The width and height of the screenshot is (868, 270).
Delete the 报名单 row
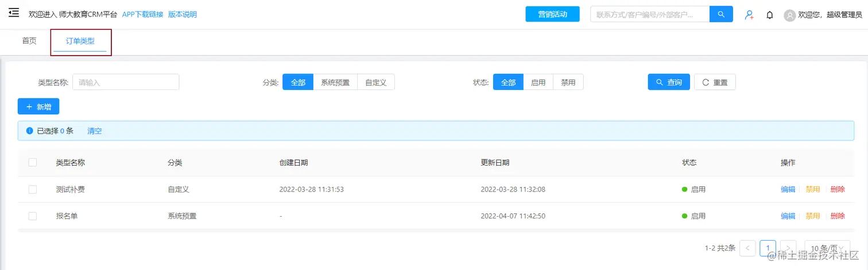(x=838, y=216)
